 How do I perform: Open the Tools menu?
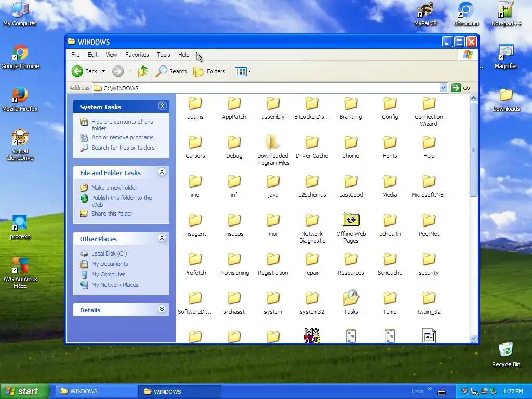(x=164, y=55)
